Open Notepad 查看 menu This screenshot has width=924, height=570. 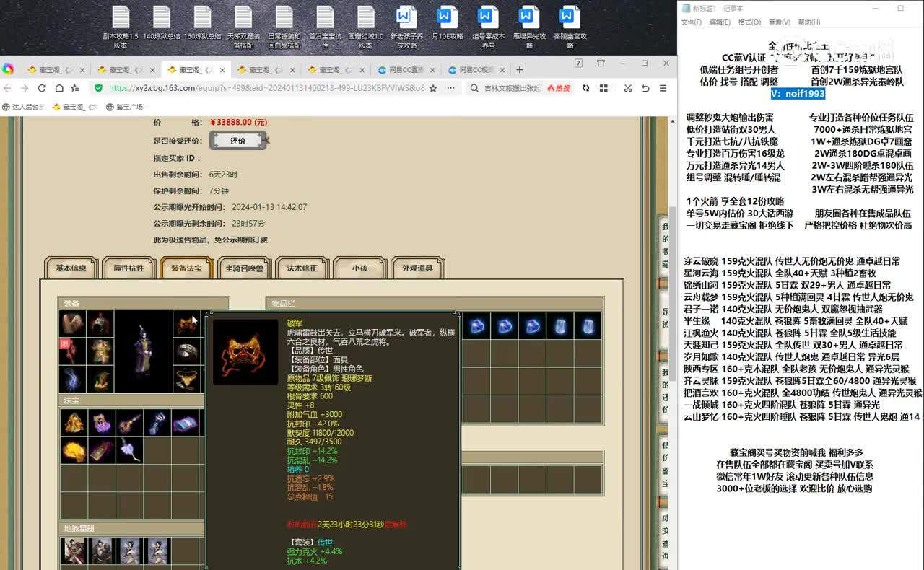pos(779,22)
